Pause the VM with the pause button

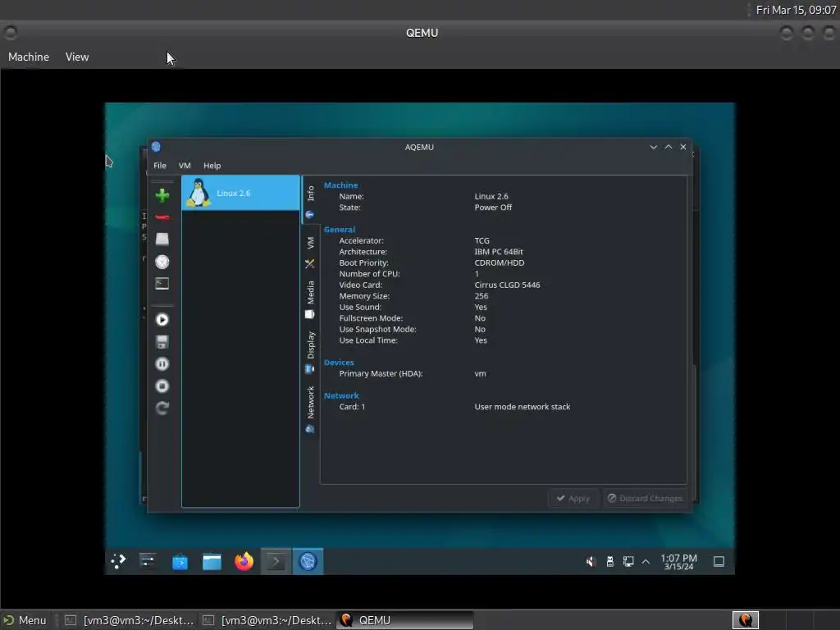[x=162, y=364]
